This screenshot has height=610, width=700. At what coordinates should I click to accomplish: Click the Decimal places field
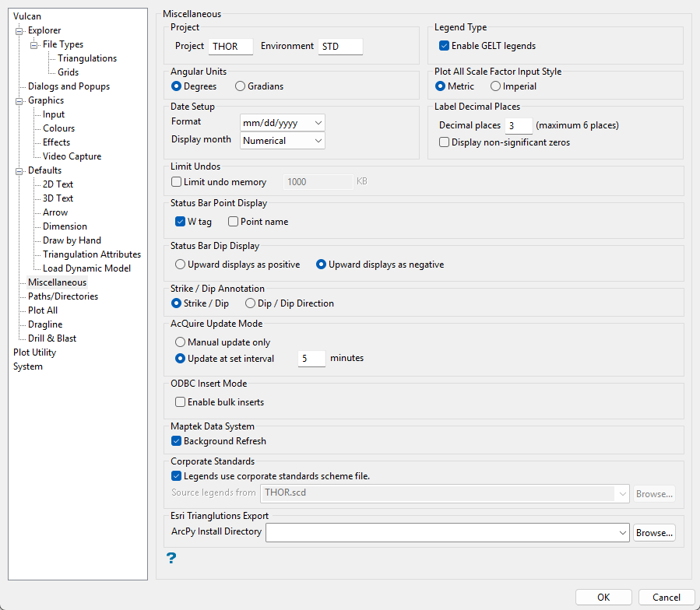tap(519, 126)
